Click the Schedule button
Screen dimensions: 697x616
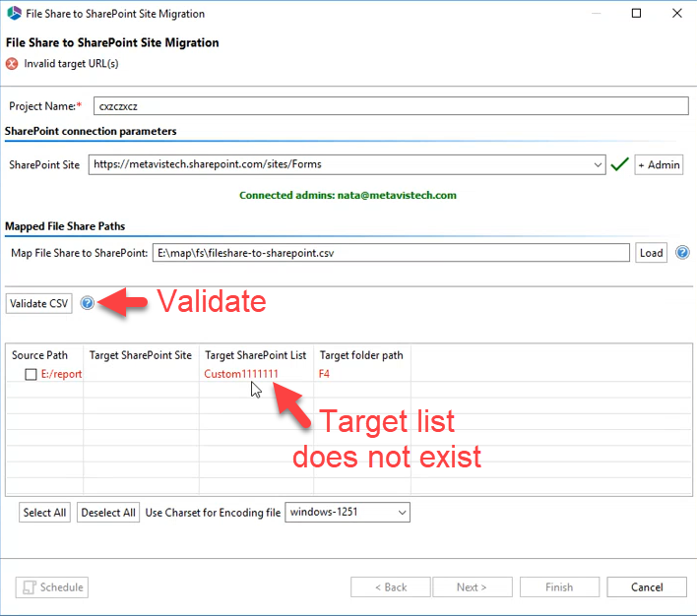[52, 587]
